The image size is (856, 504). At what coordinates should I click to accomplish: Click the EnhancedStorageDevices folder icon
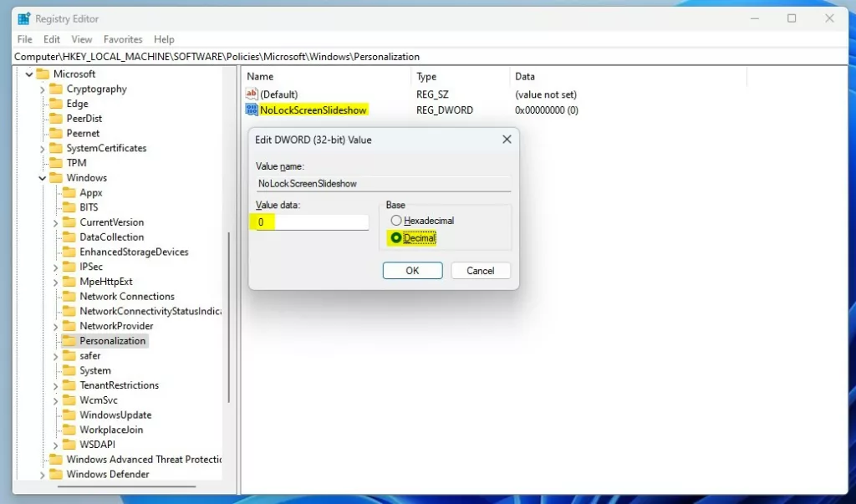69,252
